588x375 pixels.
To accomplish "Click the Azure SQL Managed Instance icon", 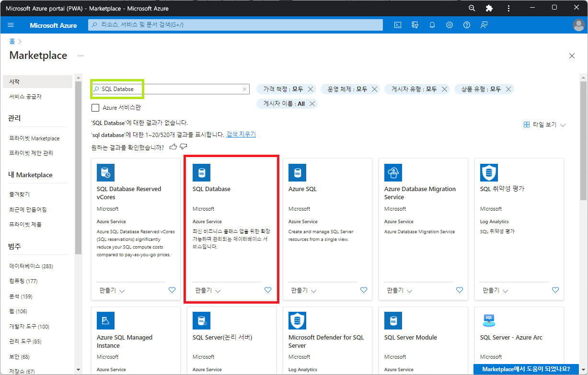I will pos(105,321).
